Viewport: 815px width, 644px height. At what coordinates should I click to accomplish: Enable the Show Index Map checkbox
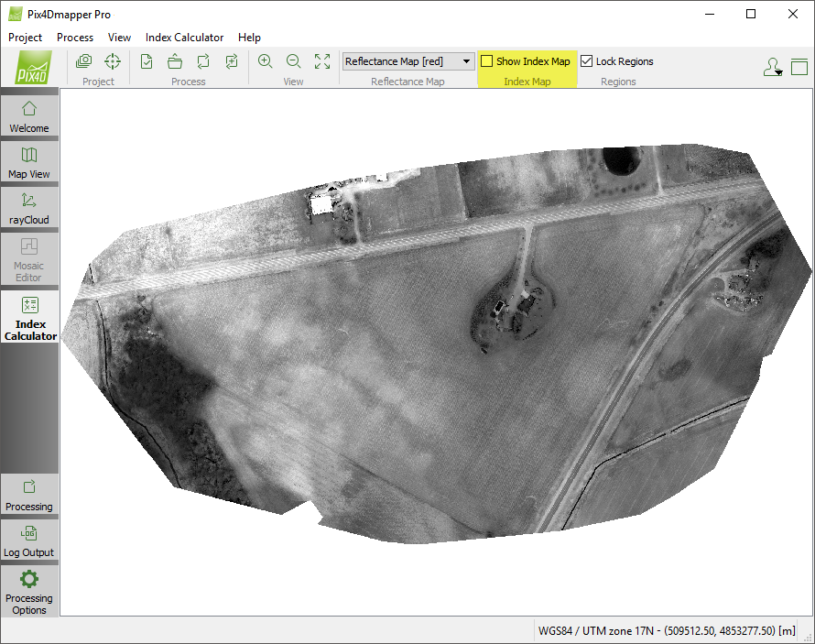487,61
